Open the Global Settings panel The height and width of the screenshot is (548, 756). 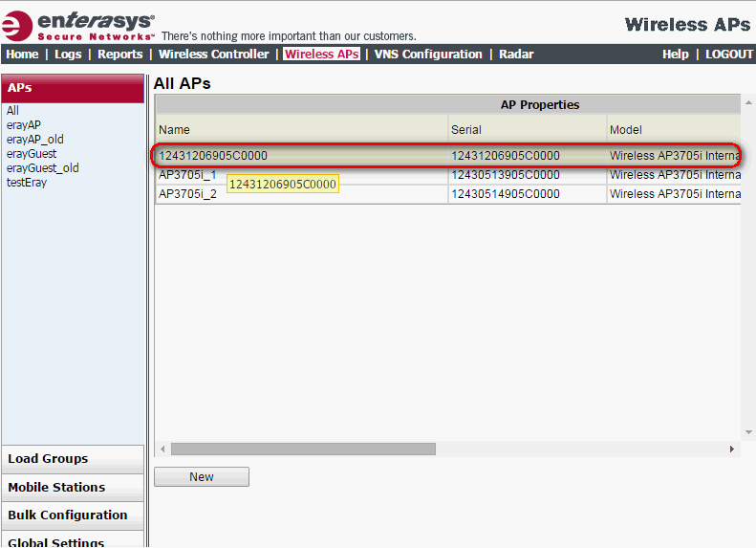click(73, 540)
